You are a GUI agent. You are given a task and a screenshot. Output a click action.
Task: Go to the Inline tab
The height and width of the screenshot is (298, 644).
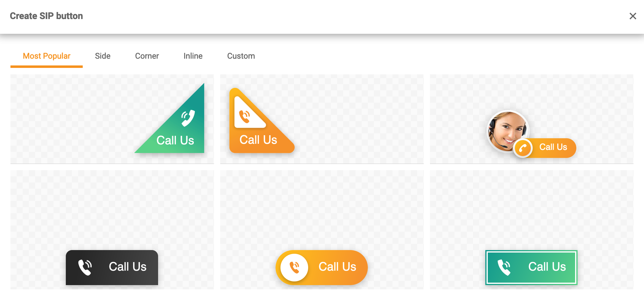[193, 56]
